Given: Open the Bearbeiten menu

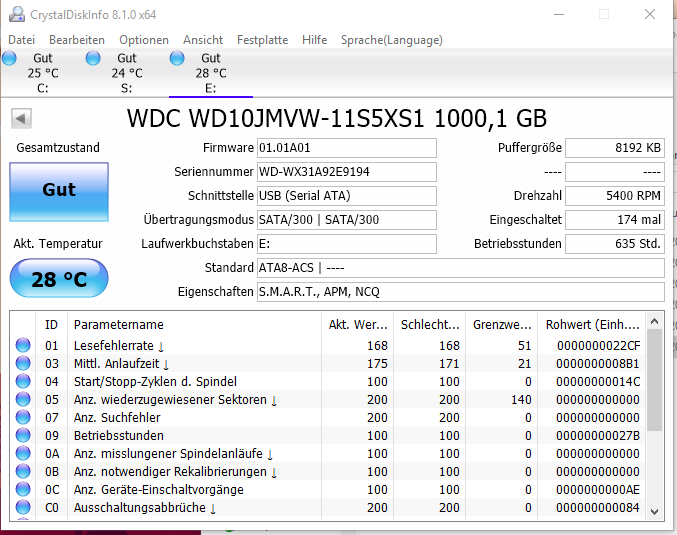Looking at the screenshot, I should click(x=77, y=40).
